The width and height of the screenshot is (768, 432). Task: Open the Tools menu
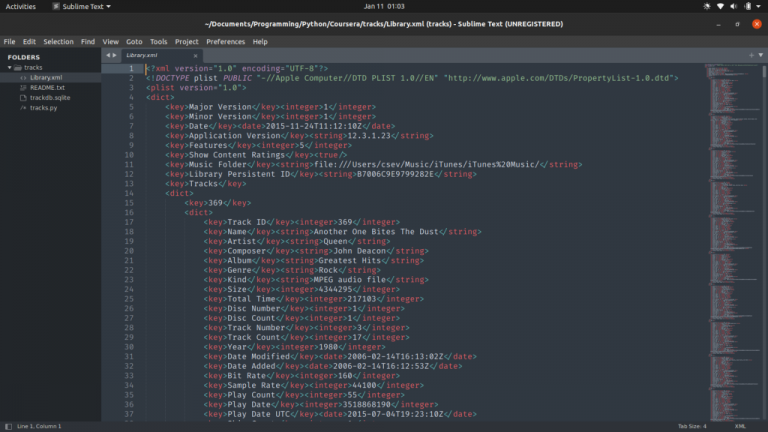pyautogui.click(x=159, y=42)
